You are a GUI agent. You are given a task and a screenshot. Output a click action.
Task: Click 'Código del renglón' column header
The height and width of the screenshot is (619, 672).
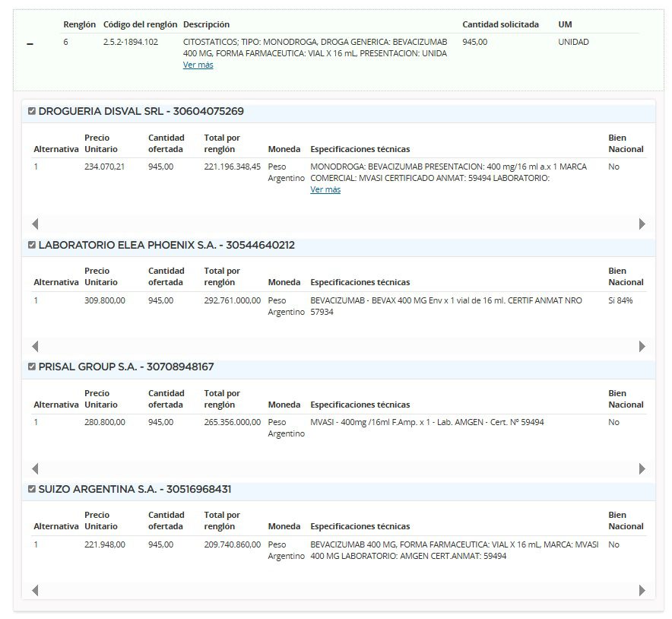pyautogui.click(x=140, y=24)
